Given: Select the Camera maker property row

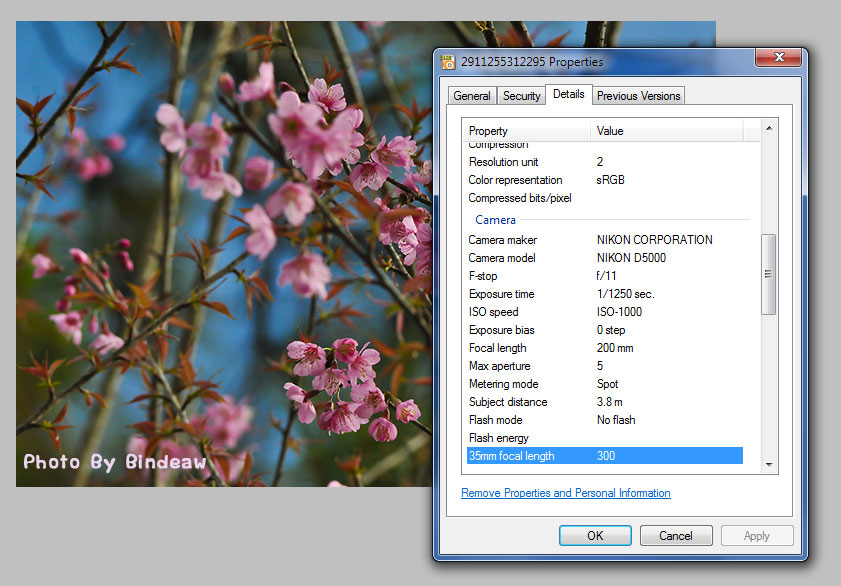Looking at the screenshot, I should pyautogui.click(x=503, y=240).
